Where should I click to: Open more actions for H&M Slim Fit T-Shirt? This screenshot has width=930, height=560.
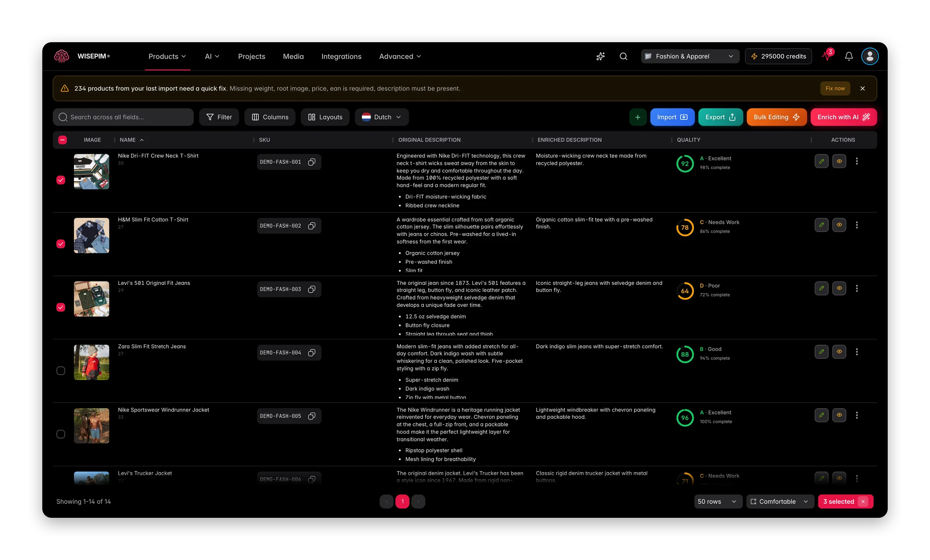(x=857, y=225)
